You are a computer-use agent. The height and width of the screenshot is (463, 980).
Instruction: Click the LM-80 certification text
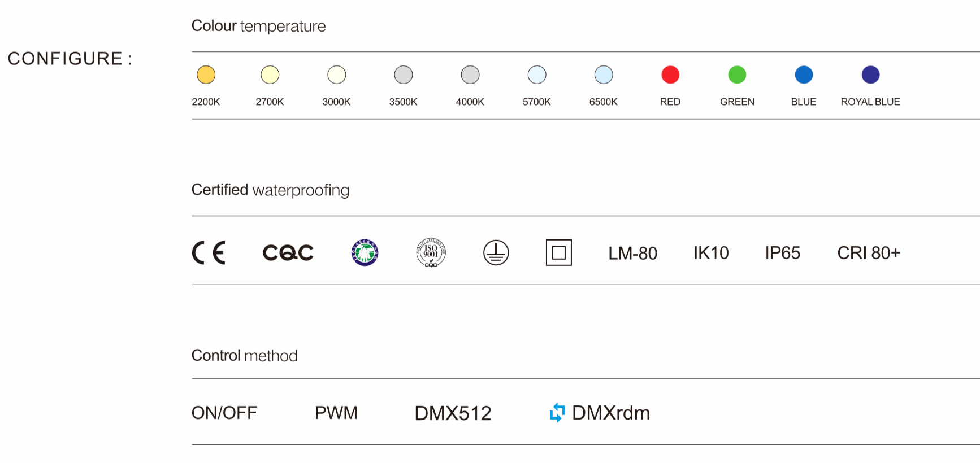point(632,253)
